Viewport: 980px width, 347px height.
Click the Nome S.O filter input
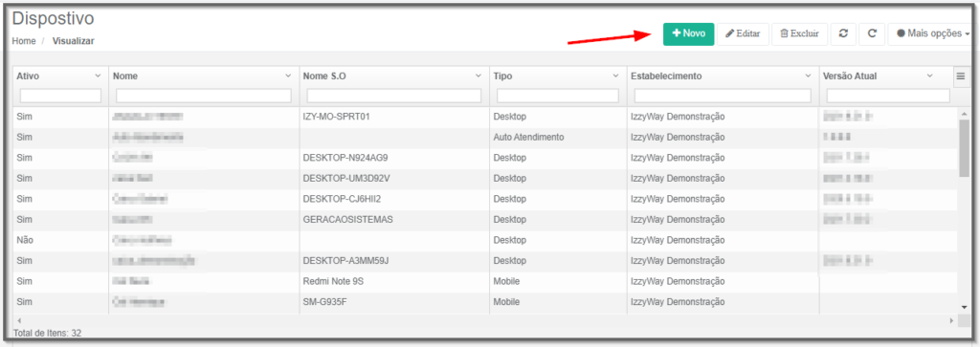point(393,96)
